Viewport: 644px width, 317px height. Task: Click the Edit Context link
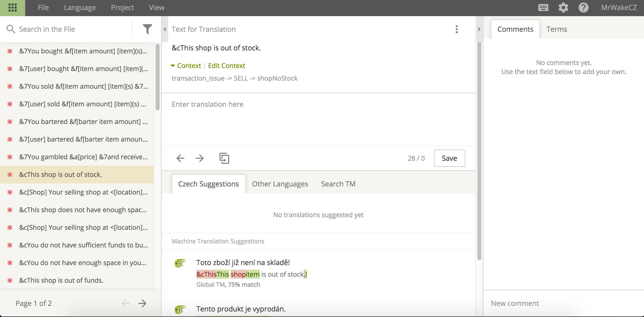227,66
